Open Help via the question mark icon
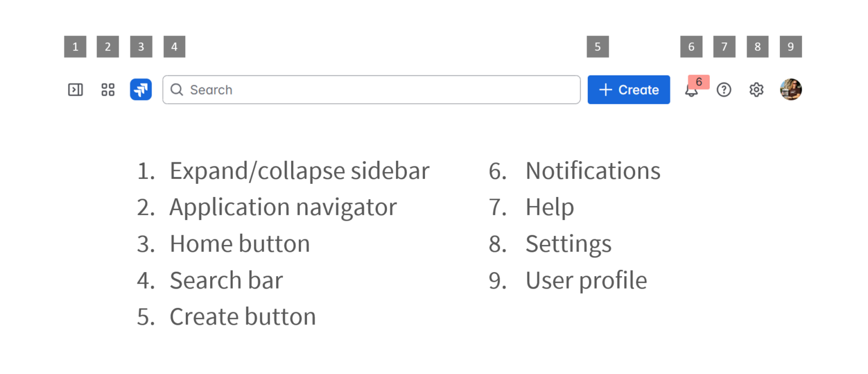The image size is (868, 374). coord(724,89)
